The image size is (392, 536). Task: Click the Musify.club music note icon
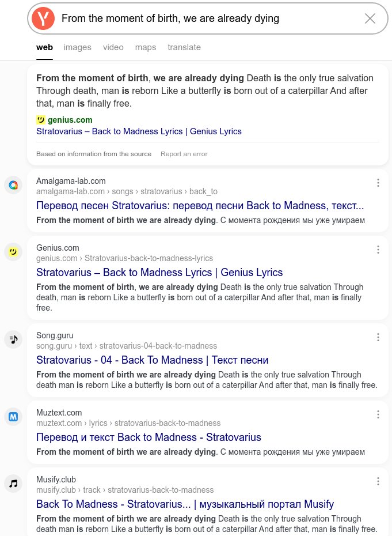(13, 484)
